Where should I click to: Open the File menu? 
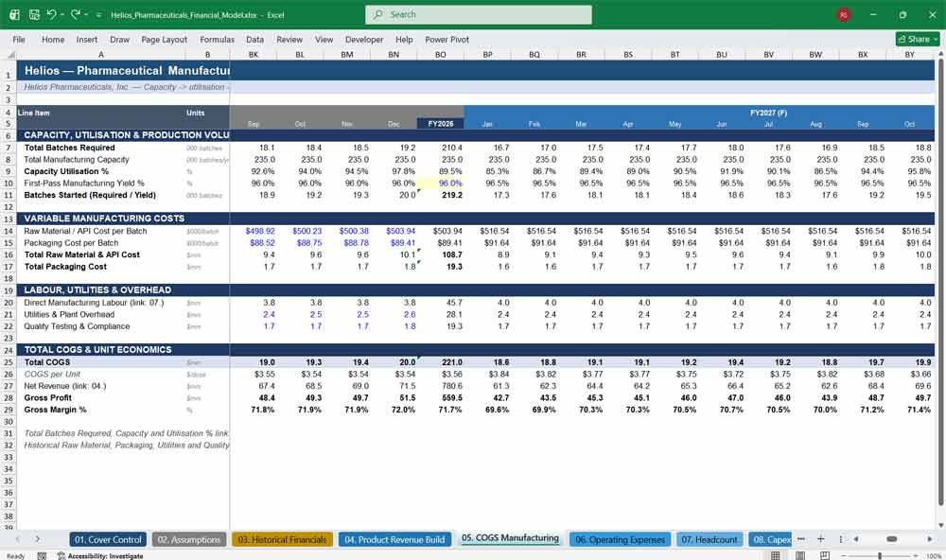point(19,39)
